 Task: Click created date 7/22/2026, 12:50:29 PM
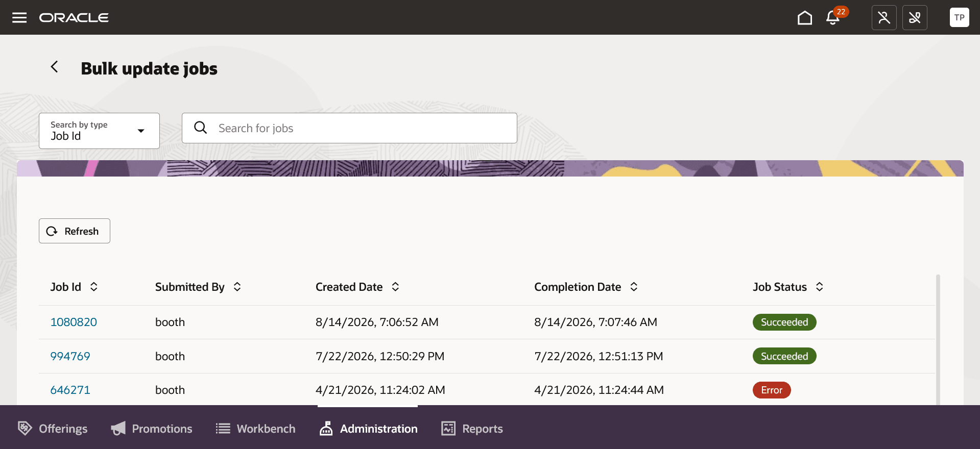click(380, 356)
